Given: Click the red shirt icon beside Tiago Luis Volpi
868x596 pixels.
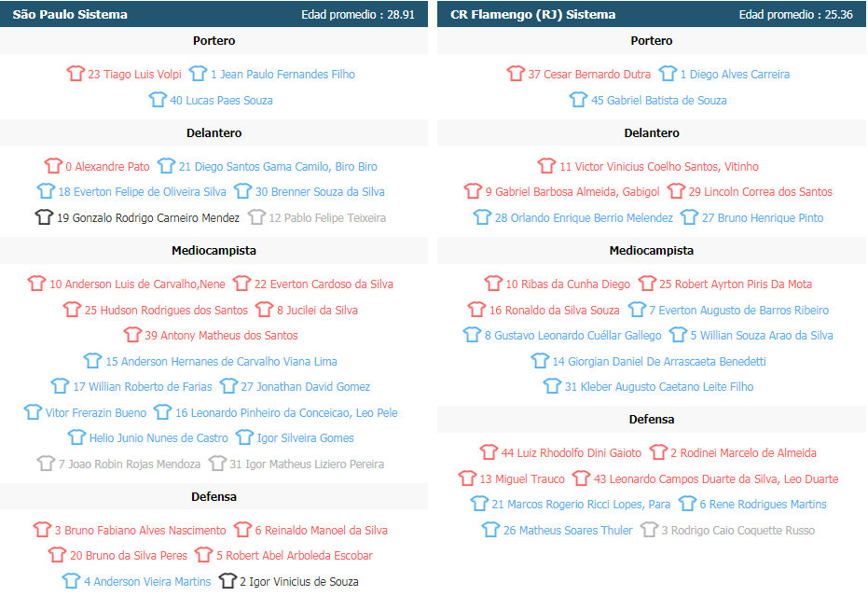Looking at the screenshot, I should [x=76, y=73].
